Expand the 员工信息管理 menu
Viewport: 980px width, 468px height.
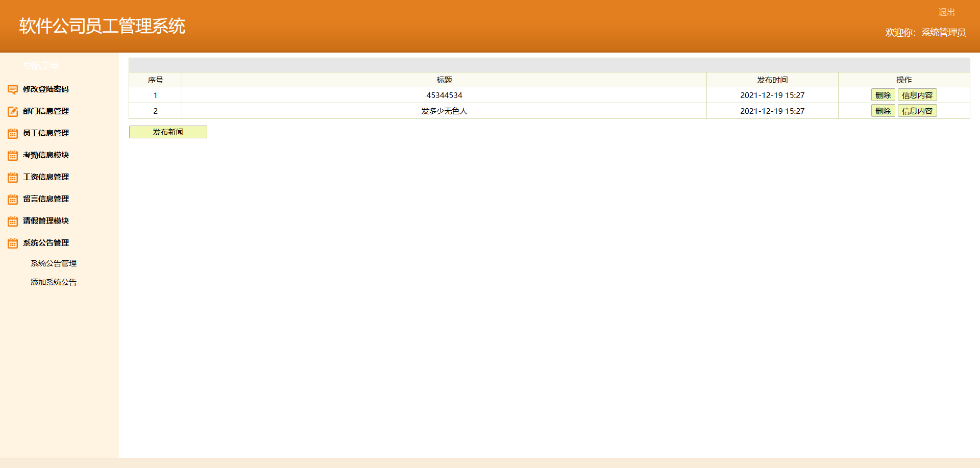point(45,133)
